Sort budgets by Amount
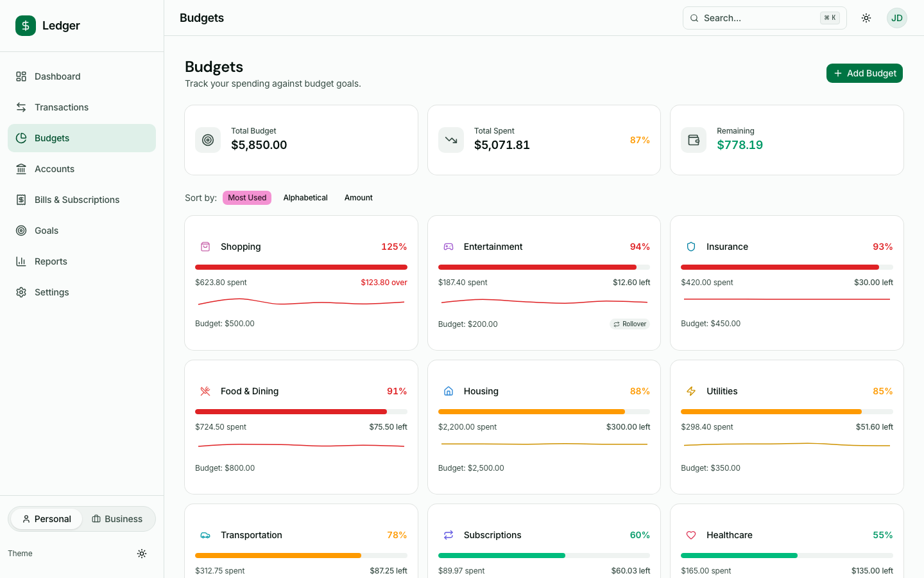The image size is (924, 578). click(x=358, y=197)
